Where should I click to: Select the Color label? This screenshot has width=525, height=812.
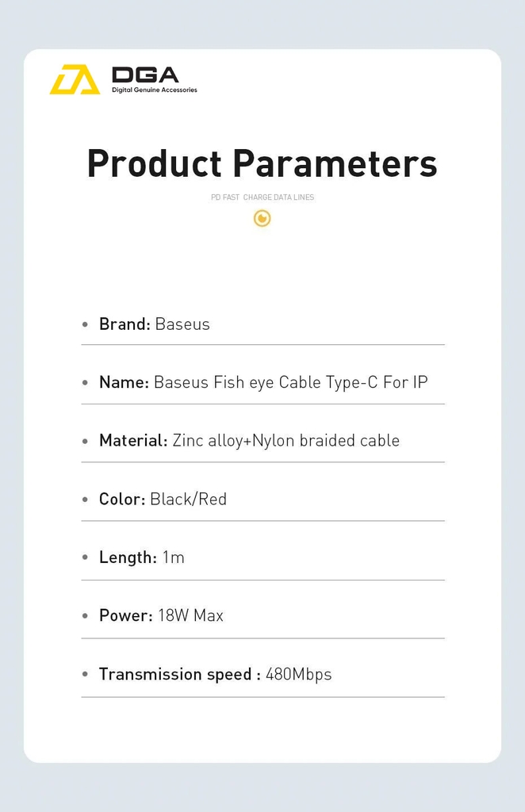pos(122,500)
